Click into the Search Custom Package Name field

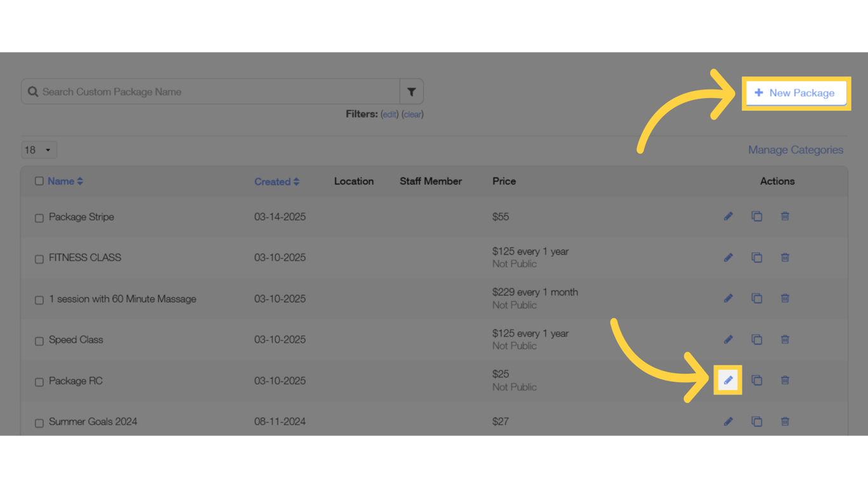[210, 91]
